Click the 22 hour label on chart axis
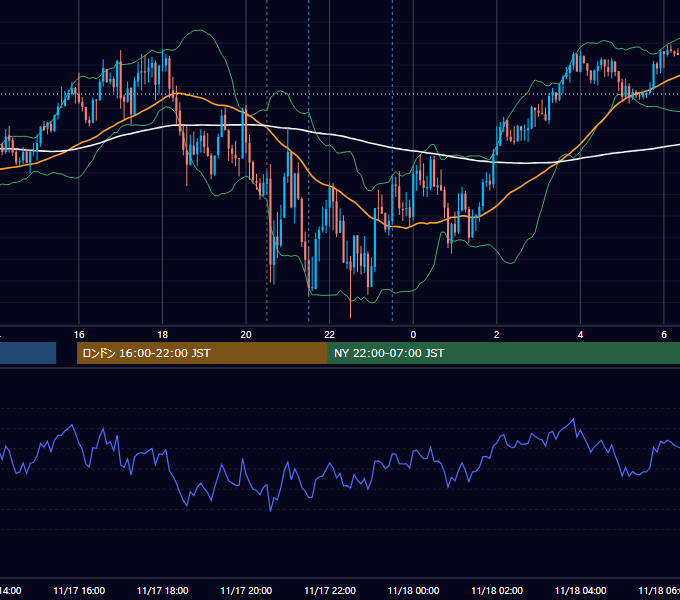 tap(330, 335)
